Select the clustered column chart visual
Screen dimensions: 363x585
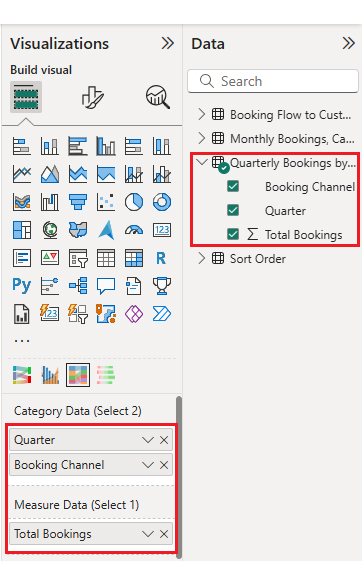pos(106,146)
